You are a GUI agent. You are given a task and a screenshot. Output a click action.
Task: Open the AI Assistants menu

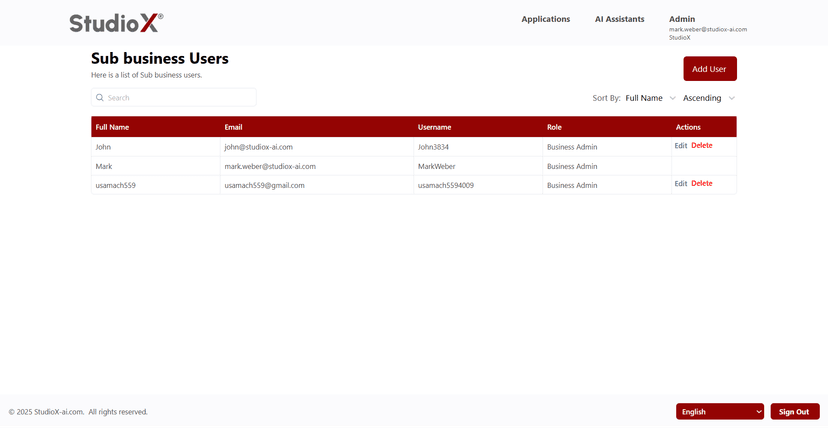619,19
